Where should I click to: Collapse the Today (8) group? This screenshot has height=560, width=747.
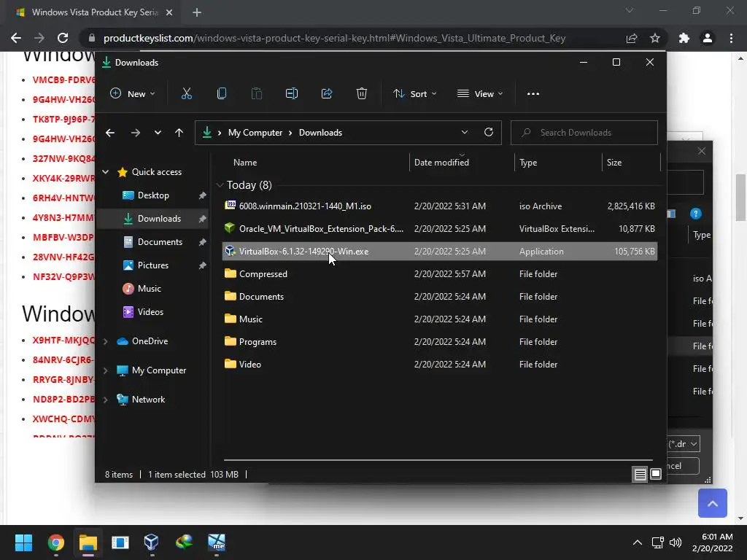click(220, 185)
